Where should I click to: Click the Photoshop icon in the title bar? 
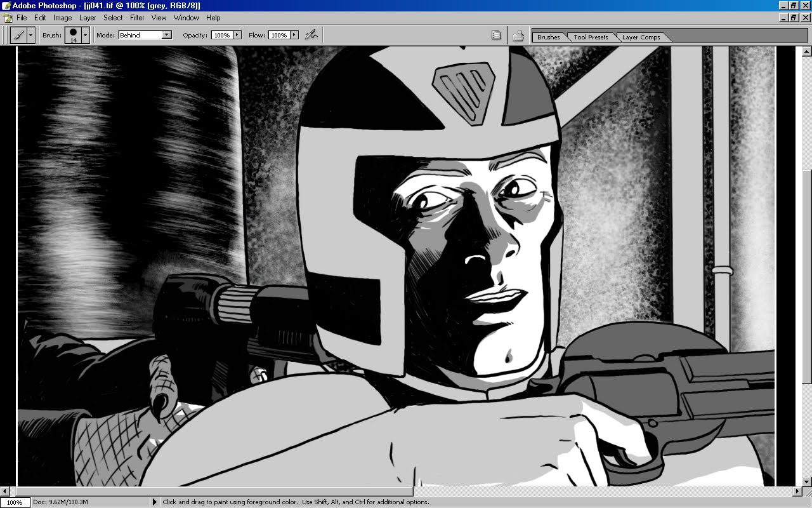pos(6,5)
